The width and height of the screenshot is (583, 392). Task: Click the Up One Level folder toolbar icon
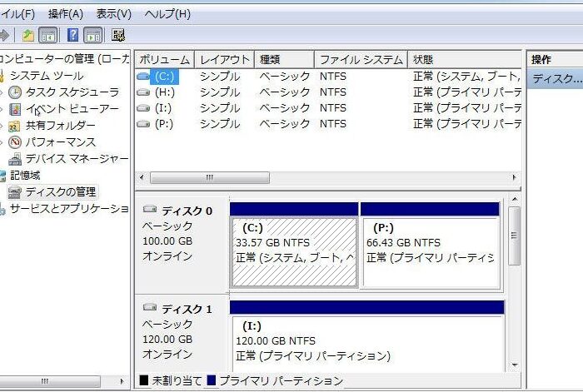pyautogui.click(x=28, y=35)
